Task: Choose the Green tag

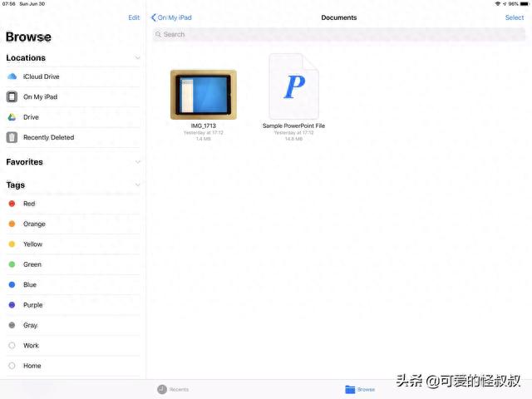Action: click(32, 264)
